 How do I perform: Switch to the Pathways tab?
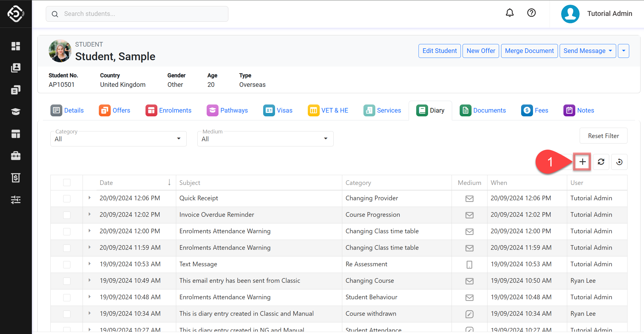pos(227,110)
